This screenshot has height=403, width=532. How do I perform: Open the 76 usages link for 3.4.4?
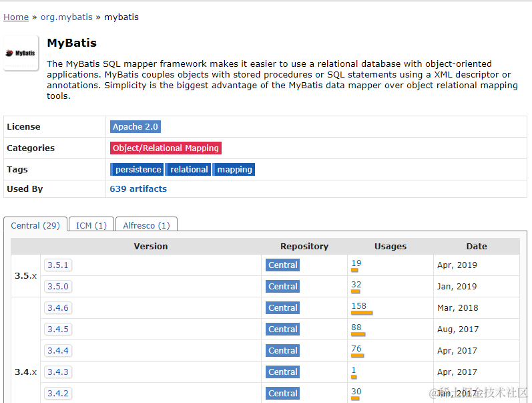[x=356, y=349]
